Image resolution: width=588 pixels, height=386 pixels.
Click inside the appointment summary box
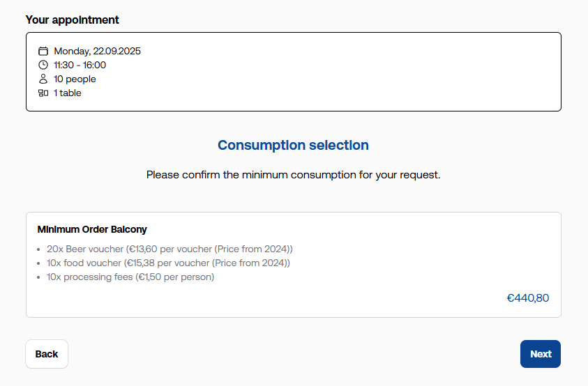(x=294, y=72)
